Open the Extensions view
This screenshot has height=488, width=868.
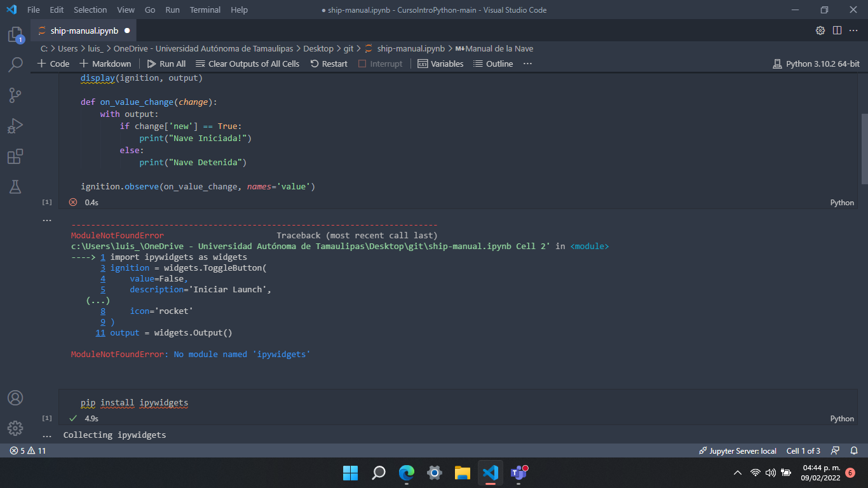tap(15, 156)
